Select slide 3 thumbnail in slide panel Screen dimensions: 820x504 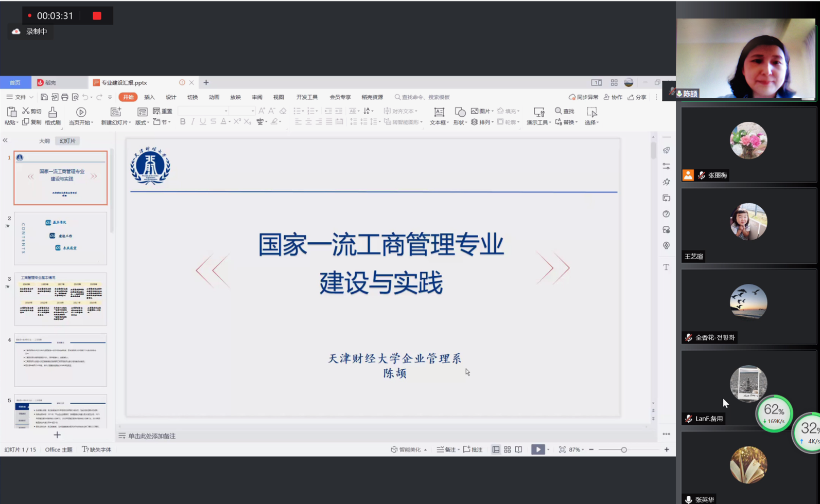(61, 299)
